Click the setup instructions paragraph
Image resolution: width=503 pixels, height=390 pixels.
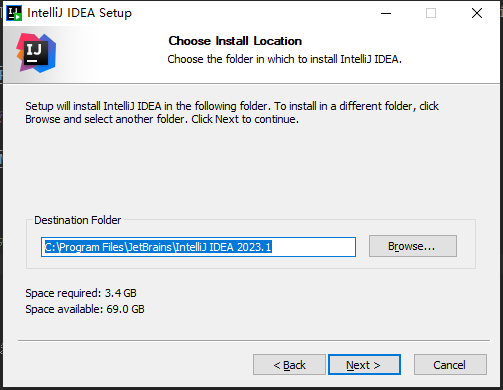pyautogui.click(x=232, y=112)
